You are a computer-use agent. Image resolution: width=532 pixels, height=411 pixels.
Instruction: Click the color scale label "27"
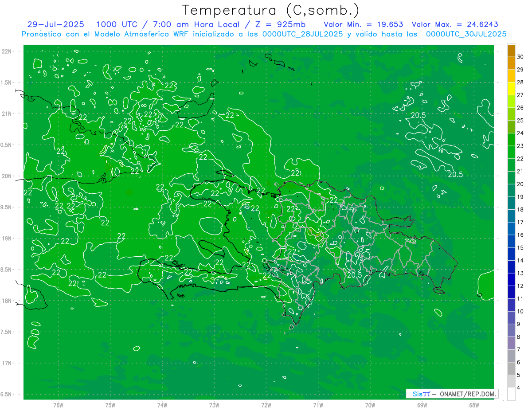(520, 95)
